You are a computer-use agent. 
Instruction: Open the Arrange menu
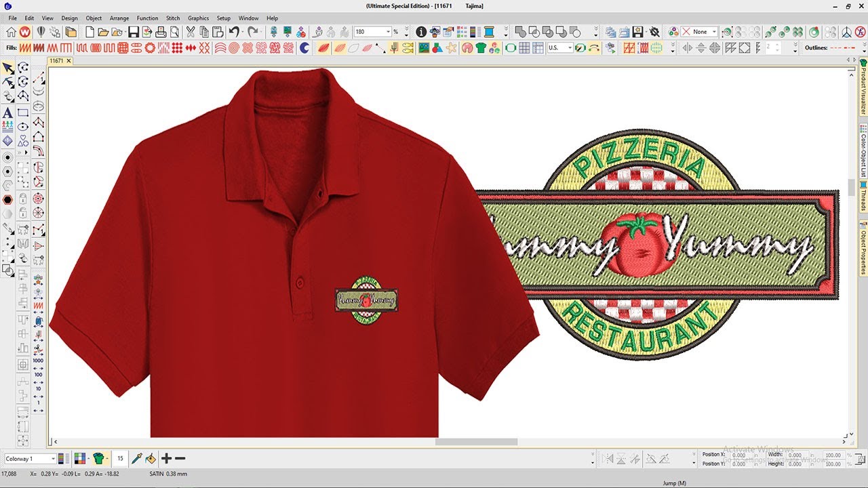tap(119, 18)
